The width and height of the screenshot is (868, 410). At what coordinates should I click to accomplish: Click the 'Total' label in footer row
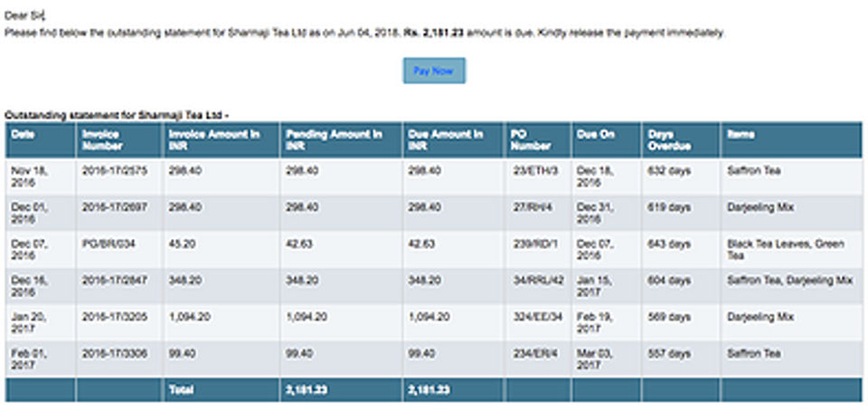(181, 391)
